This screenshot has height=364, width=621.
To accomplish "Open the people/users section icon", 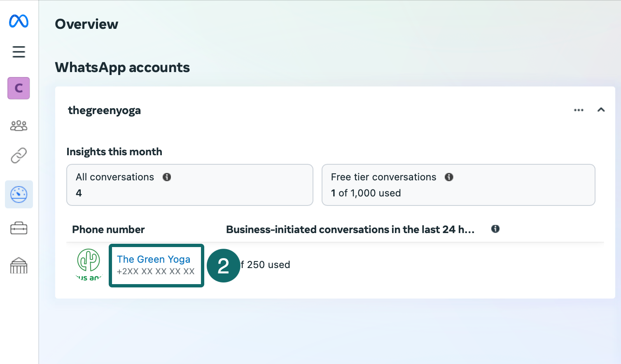I will pyautogui.click(x=19, y=126).
